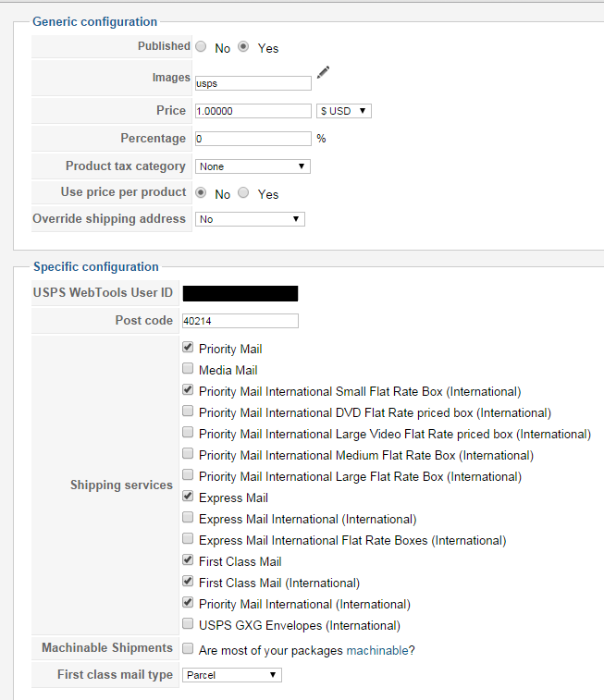
Task: Click the pencil edit icon beside Images
Action: [323, 73]
